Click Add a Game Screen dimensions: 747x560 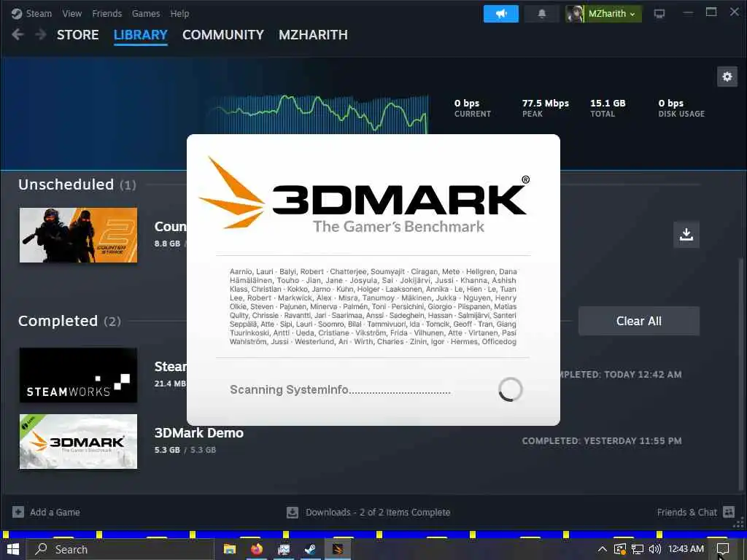click(55, 513)
